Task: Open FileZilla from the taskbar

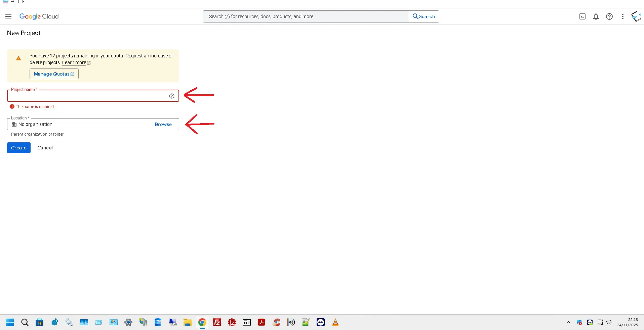Action: tap(217, 322)
